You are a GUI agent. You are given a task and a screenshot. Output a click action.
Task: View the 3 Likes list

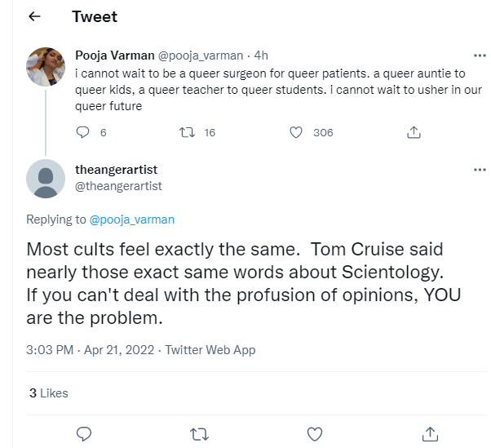coord(49,393)
